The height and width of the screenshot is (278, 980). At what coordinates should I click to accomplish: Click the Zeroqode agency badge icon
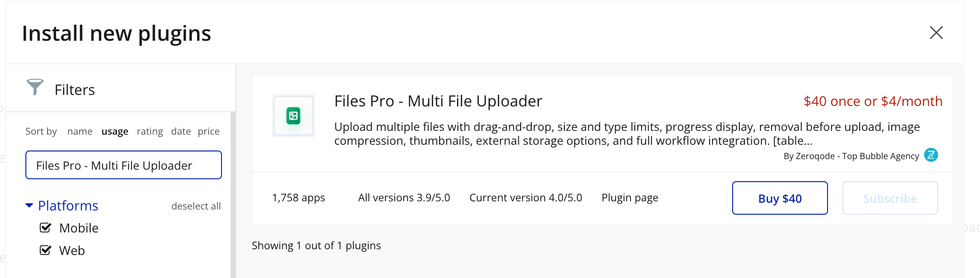click(931, 155)
